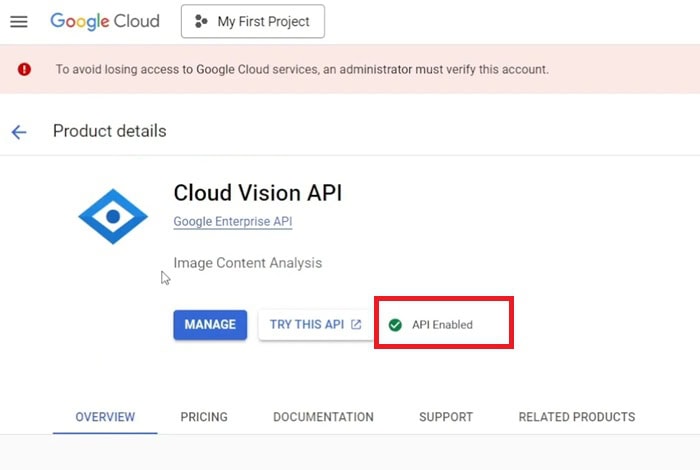
Task: Open the My First Project selector
Action: tap(253, 21)
